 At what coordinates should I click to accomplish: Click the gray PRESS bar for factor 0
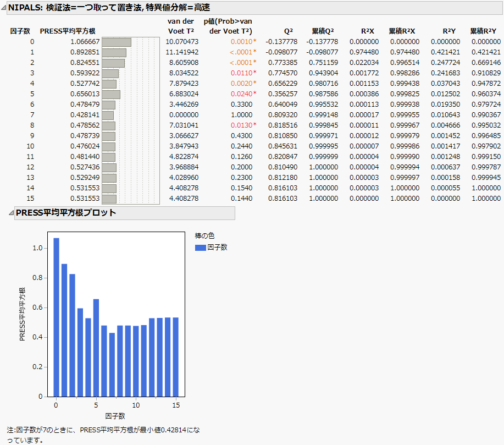[x=117, y=42]
